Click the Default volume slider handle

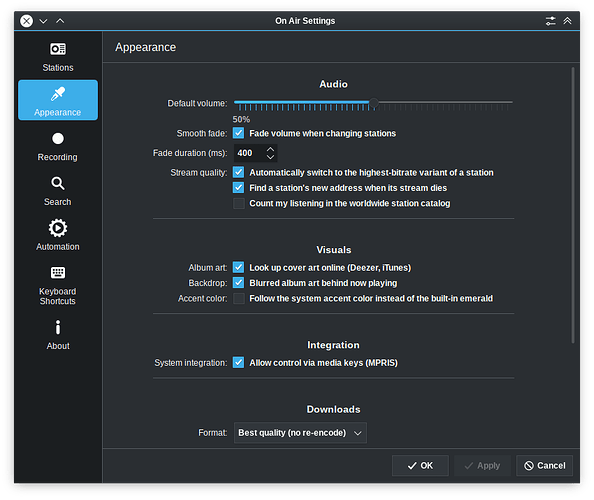click(x=374, y=103)
